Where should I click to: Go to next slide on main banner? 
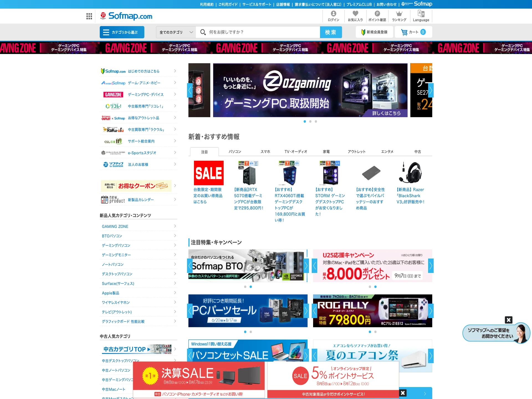tap(431, 90)
